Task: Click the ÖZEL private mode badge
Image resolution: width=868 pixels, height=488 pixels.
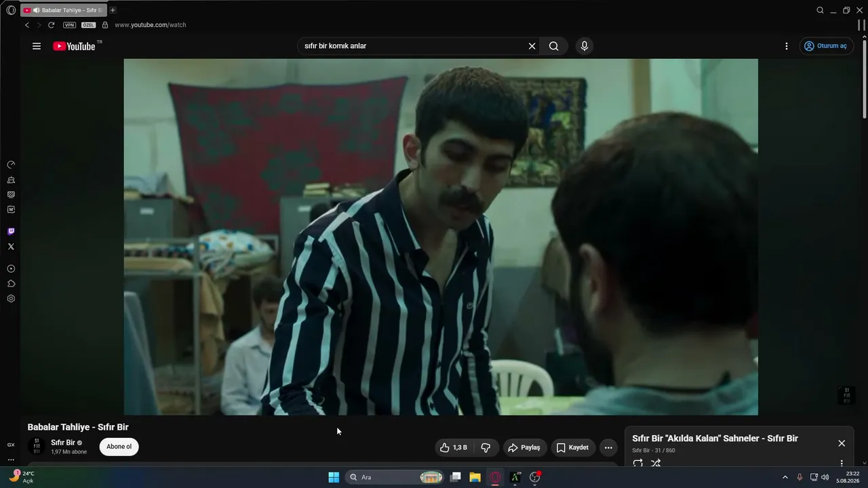Action: [x=89, y=25]
